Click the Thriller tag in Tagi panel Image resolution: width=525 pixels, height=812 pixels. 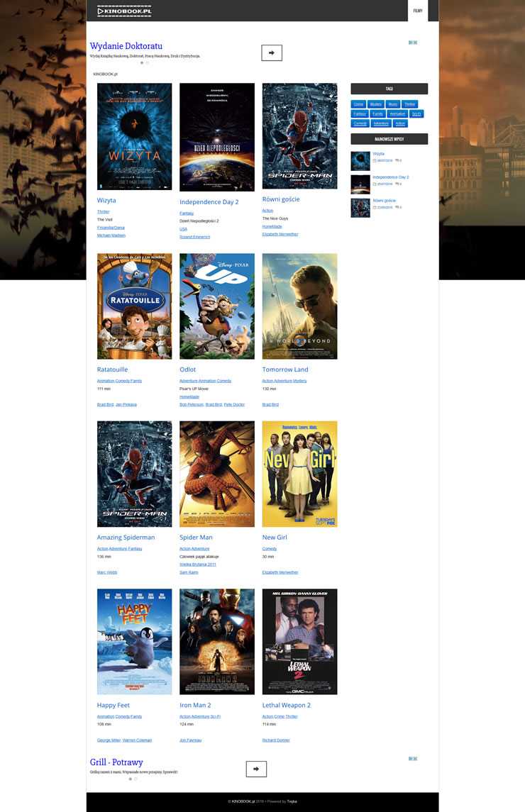pos(410,104)
